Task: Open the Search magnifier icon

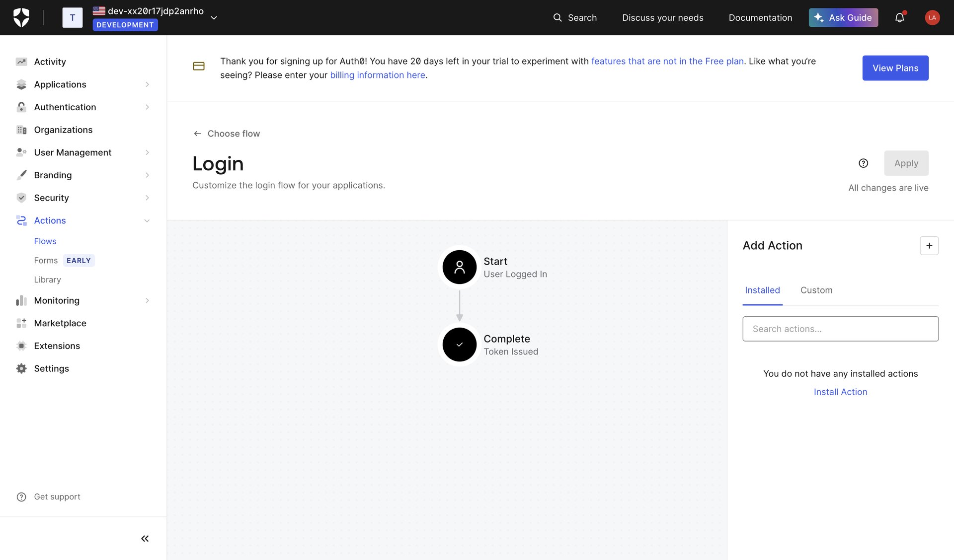Action: point(558,17)
